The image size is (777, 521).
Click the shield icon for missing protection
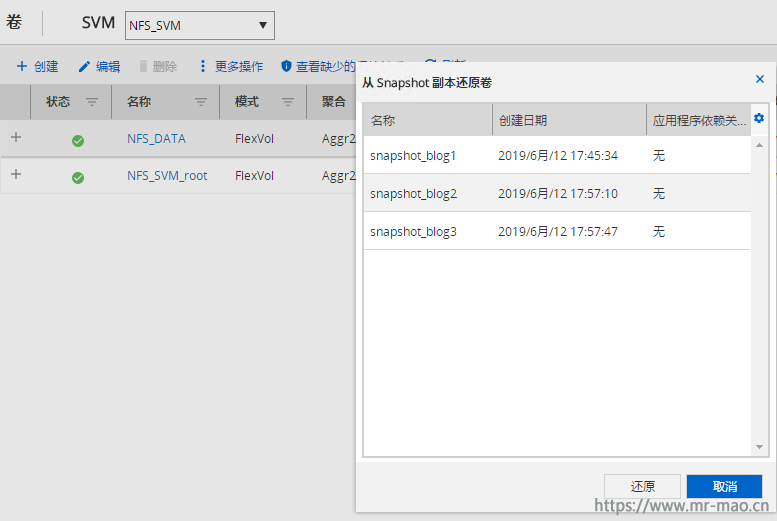(286, 66)
